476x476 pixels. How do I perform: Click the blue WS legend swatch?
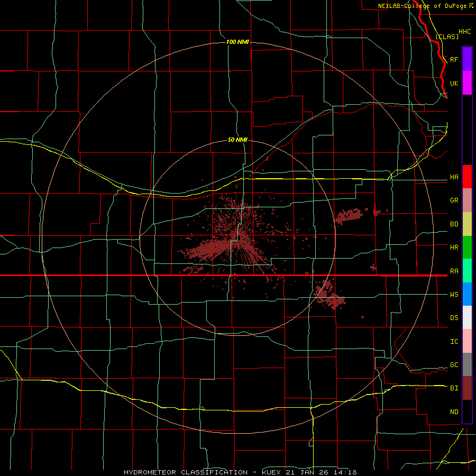[x=467, y=294]
